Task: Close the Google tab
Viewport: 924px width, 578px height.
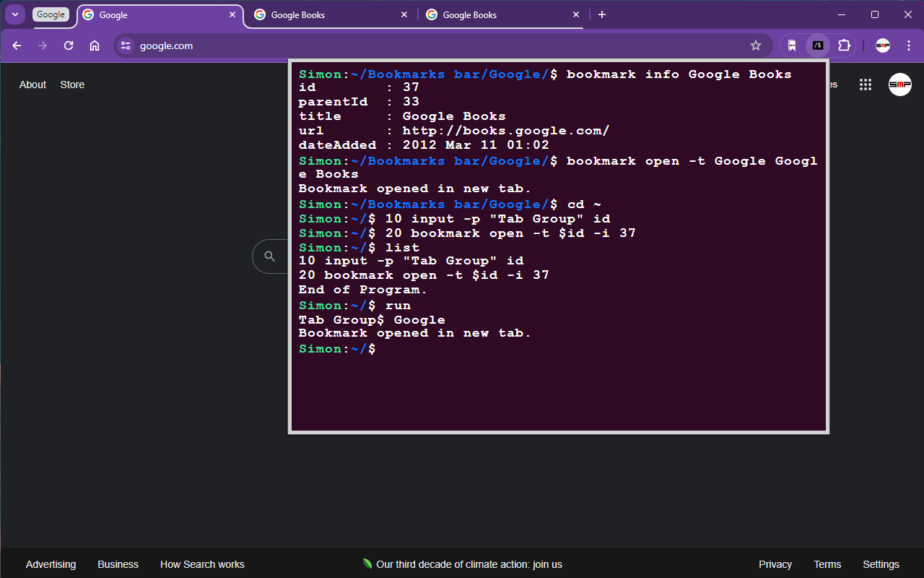Action: pyautogui.click(x=232, y=14)
